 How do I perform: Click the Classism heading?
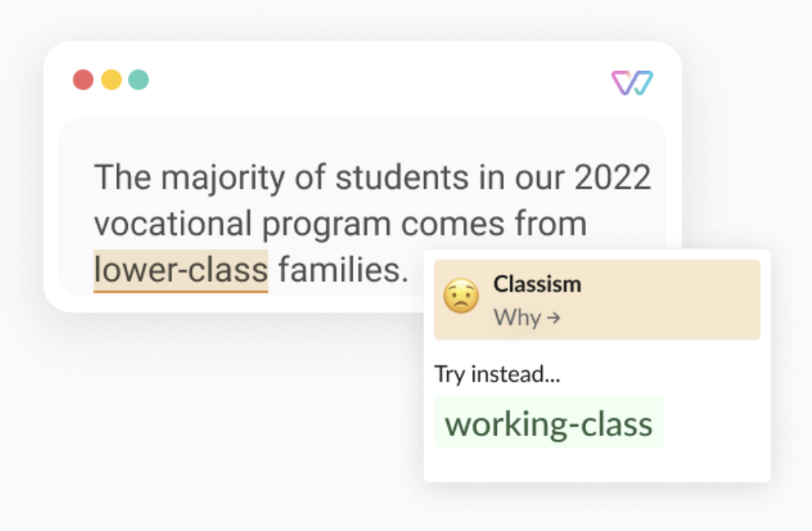click(537, 284)
